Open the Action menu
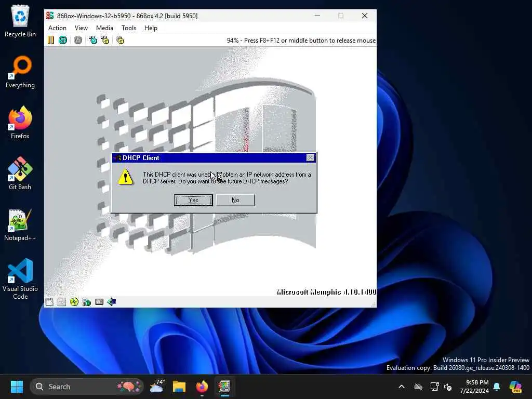This screenshot has width=532, height=399. pyautogui.click(x=57, y=28)
